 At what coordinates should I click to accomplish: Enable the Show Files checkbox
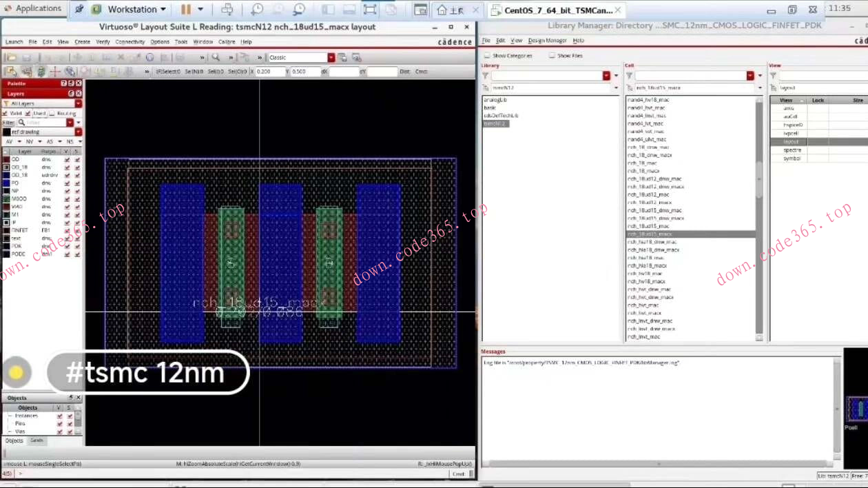tap(552, 56)
